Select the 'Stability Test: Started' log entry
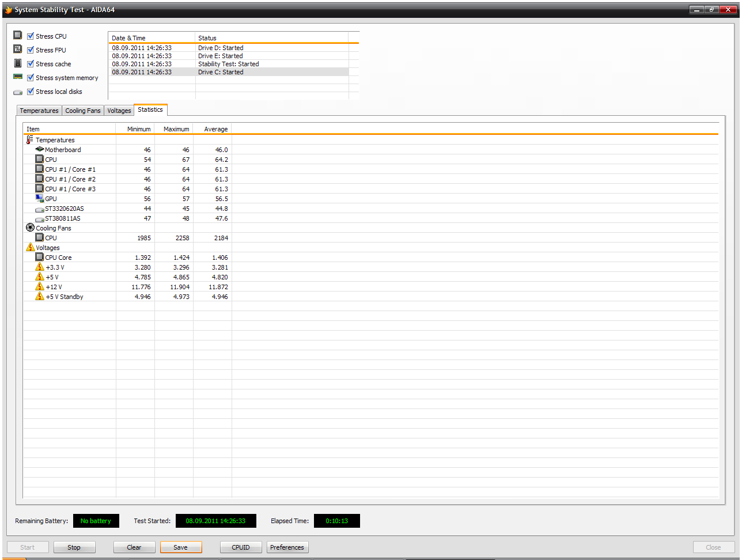Screen dimensions: 742x560 point(229,64)
